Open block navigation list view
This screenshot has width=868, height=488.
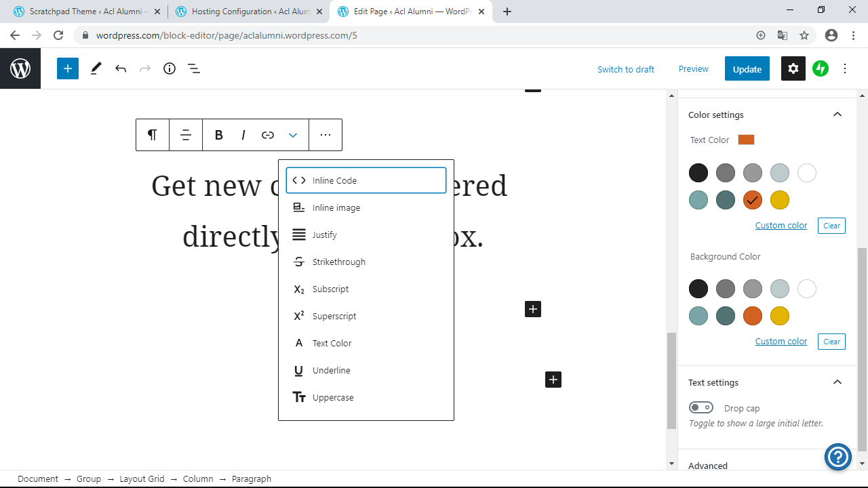pyautogui.click(x=194, y=68)
